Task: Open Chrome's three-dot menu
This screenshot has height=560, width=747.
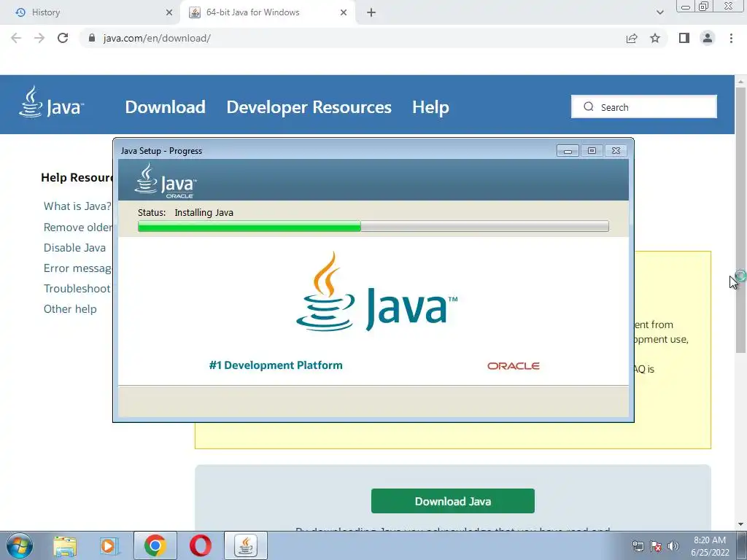Action: (x=731, y=38)
